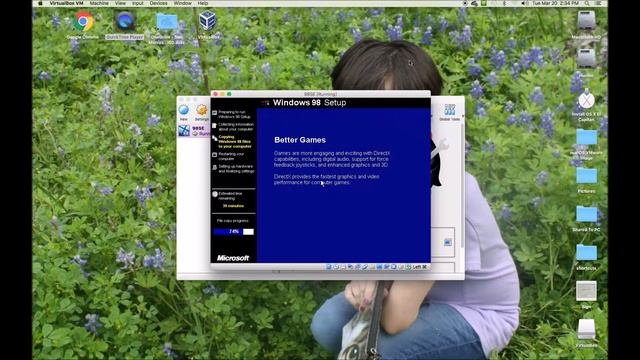Screen dimensions: 640x360
Task: Open the Help menu
Action: click(x=203, y=3)
